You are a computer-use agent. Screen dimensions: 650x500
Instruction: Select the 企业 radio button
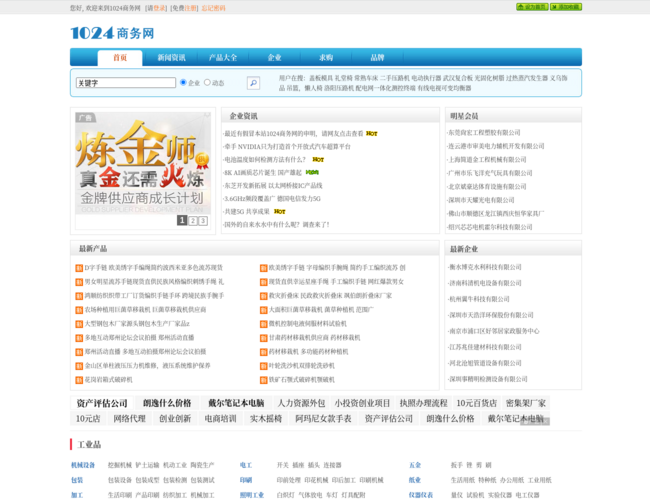[x=184, y=83]
